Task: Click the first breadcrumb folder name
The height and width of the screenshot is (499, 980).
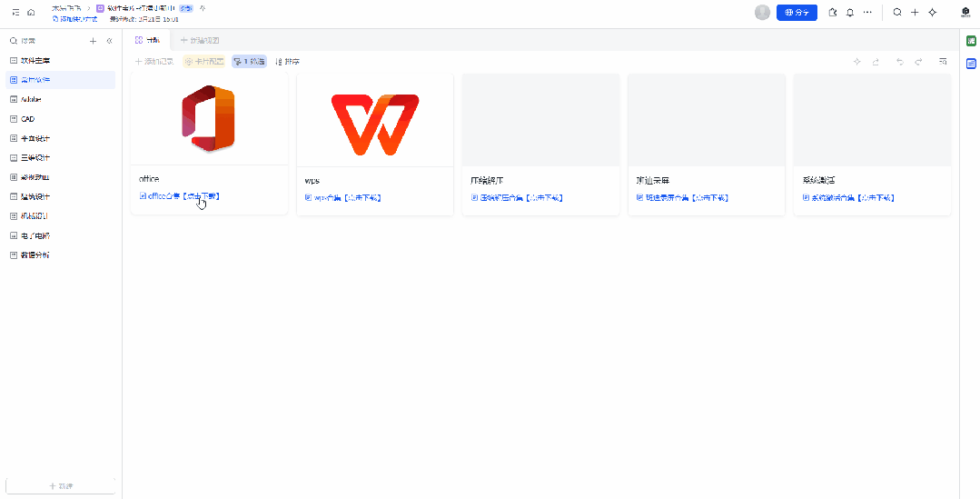Action: [x=66, y=8]
